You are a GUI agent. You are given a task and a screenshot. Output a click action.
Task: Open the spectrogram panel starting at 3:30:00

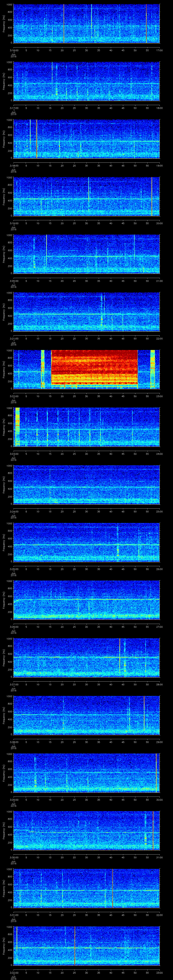pyautogui.click(x=87, y=830)
